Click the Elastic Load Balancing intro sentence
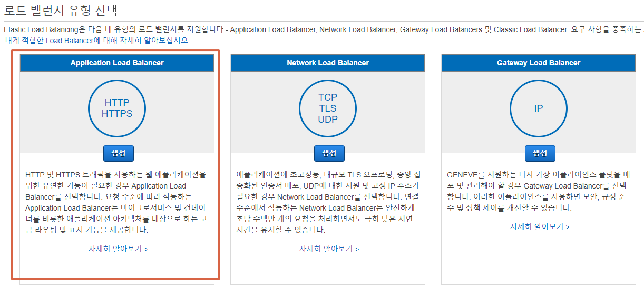The height and width of the screenshot is (287, 644). (324, 29)
